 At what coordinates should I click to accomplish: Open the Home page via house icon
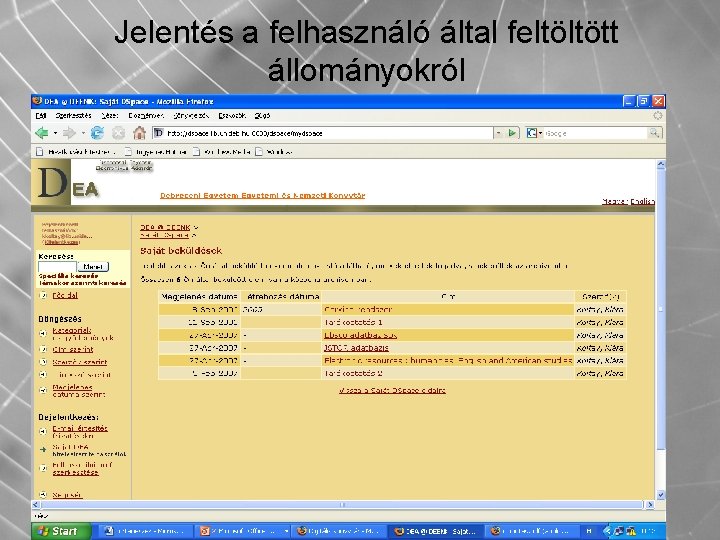click(x=139, y=133)
